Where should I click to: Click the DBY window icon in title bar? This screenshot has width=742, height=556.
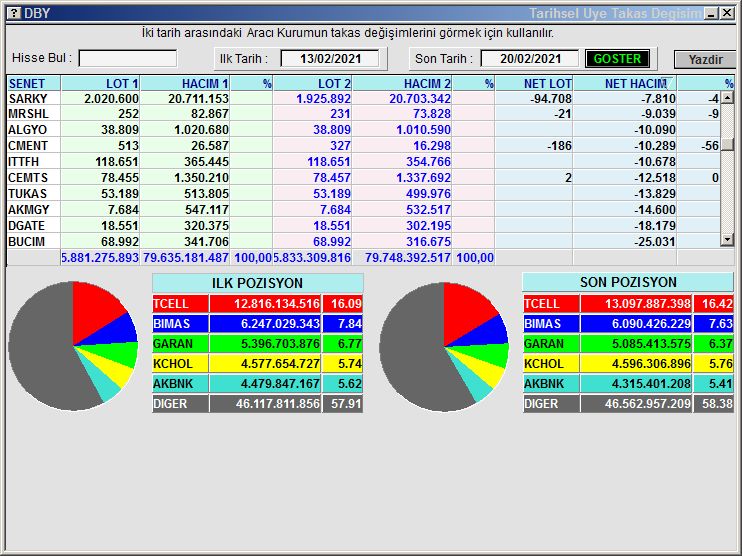click(12, 13)
